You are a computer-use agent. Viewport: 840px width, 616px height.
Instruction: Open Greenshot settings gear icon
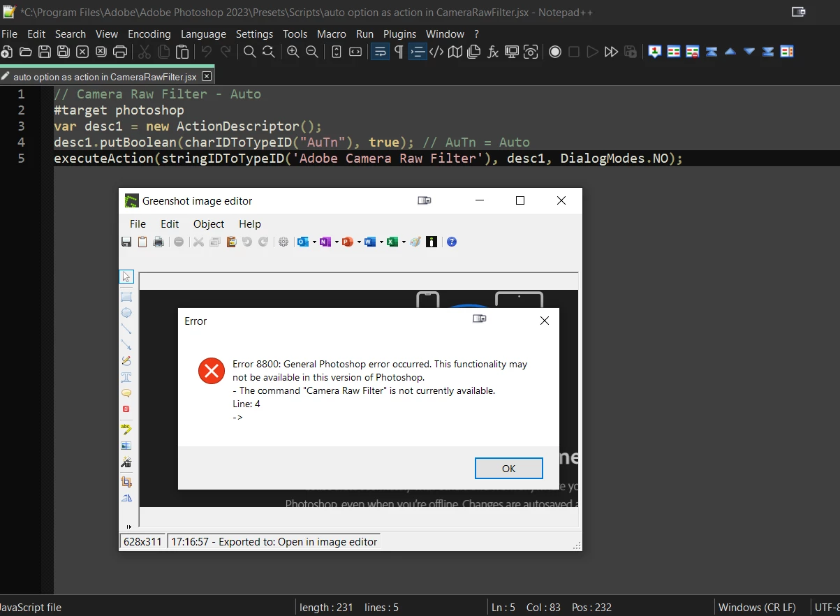[x=283, y=242]
